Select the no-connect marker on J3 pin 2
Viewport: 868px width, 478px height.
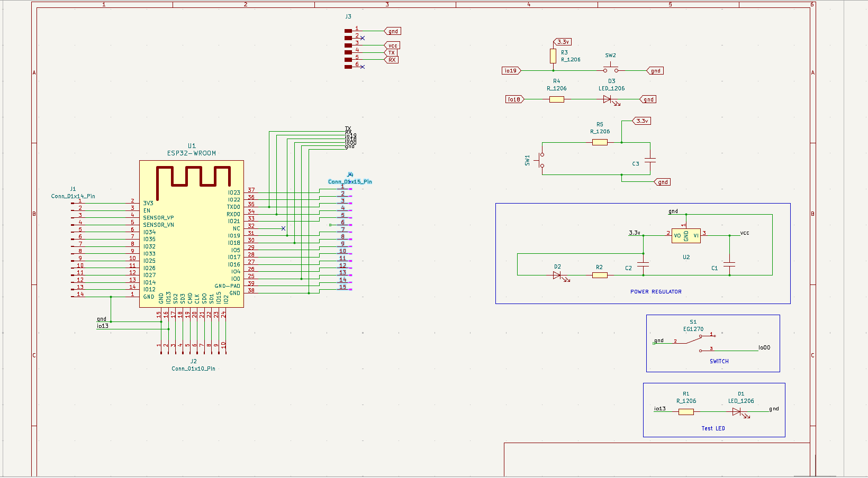(x=363, y=38)
